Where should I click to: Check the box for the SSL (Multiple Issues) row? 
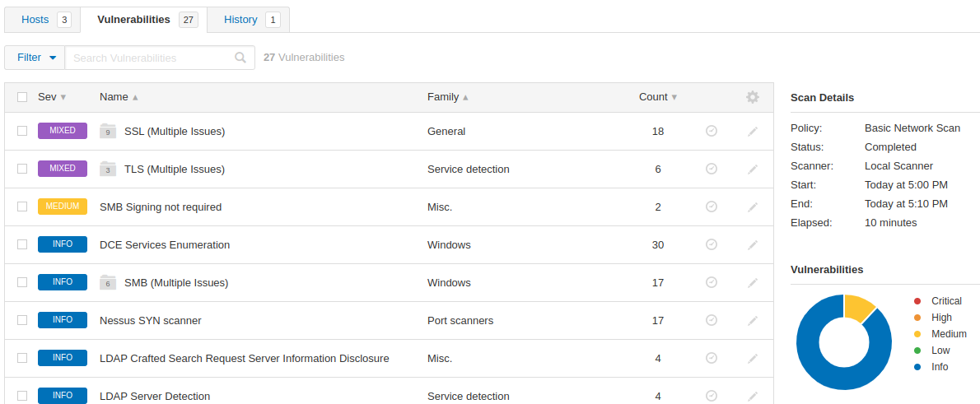(x=22, y=131)
